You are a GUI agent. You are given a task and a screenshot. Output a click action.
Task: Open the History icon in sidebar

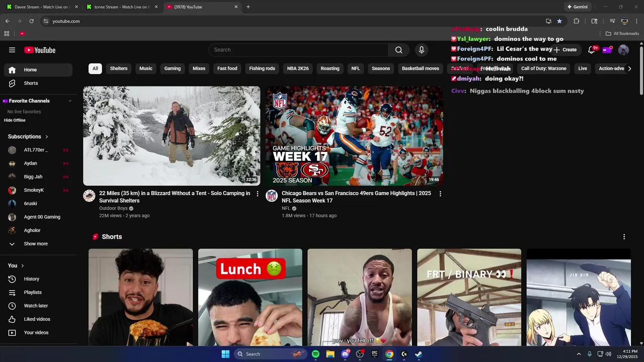point(12,279)
